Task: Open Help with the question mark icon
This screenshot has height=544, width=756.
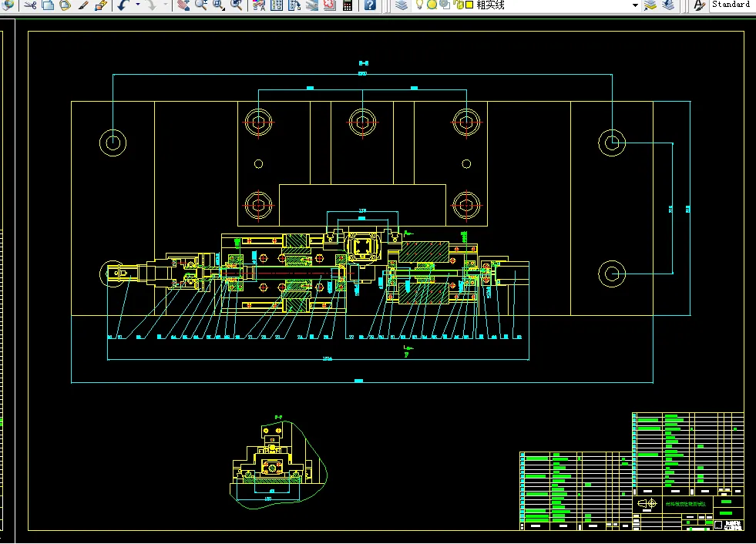Action: (x=370, y=5)
